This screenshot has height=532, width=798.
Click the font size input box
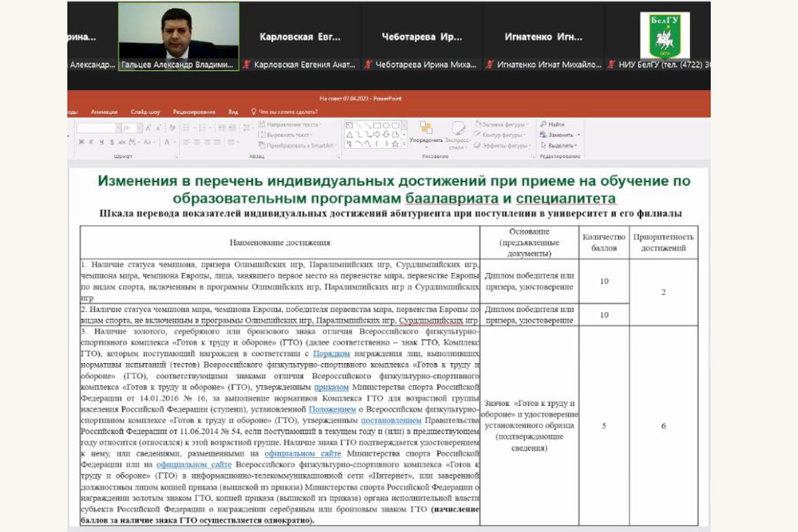128,128
